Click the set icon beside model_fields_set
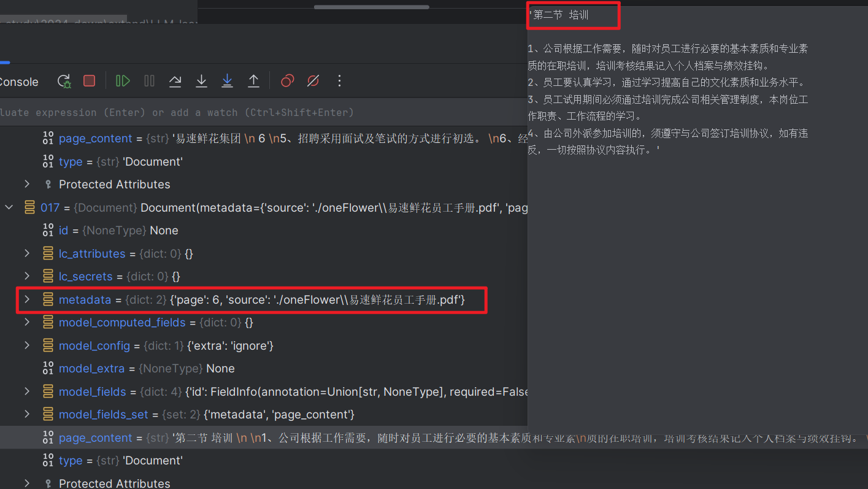 (48, 414)
